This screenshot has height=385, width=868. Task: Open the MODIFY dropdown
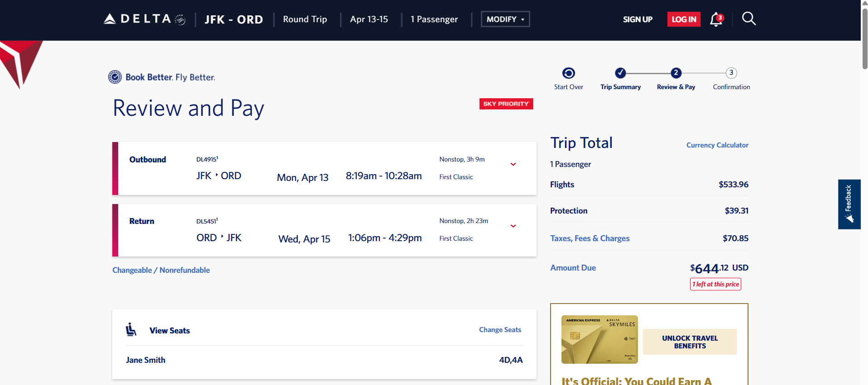(505, 19)
